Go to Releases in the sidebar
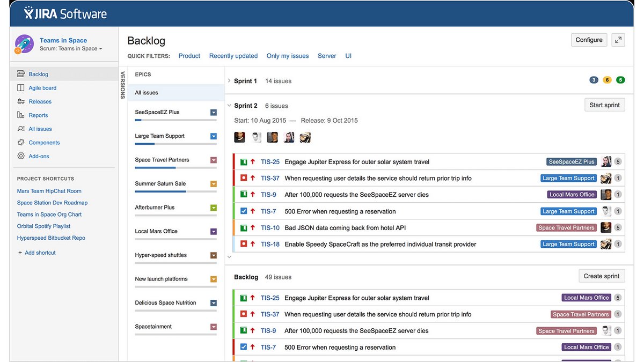644x362 pixels. pos(40,101)
